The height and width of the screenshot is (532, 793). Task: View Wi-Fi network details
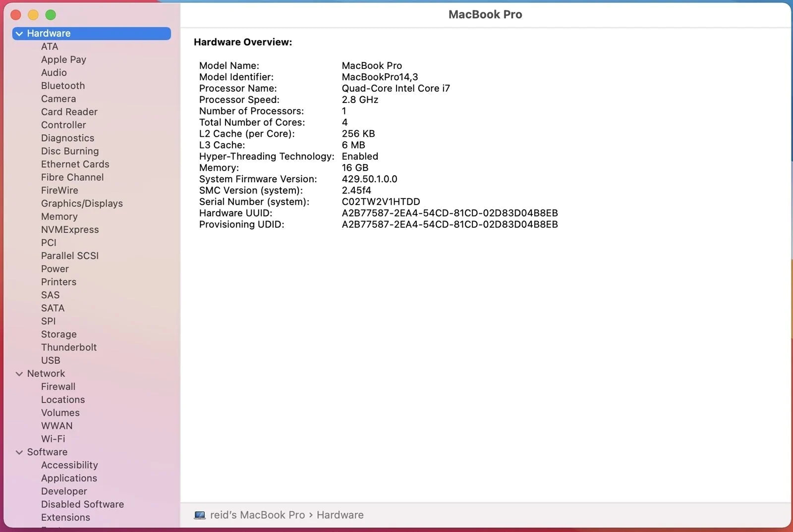pyautogui.click(x=53, y=439)
